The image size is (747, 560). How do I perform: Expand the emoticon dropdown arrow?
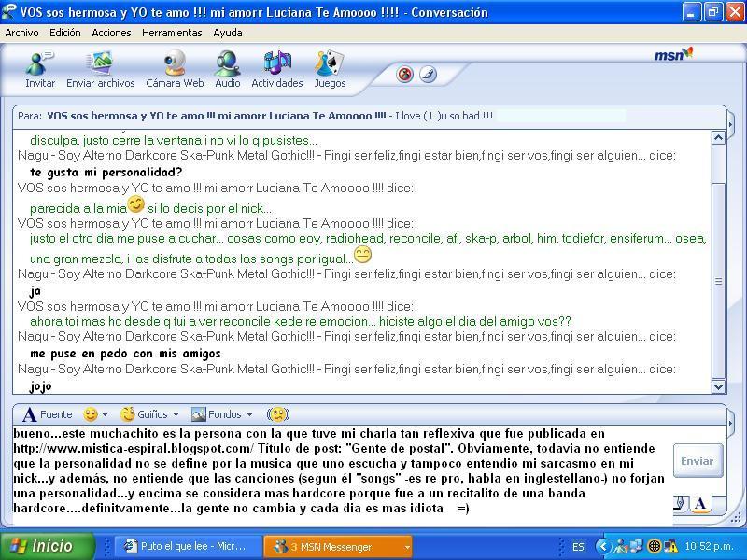click(x=105, y=414)
